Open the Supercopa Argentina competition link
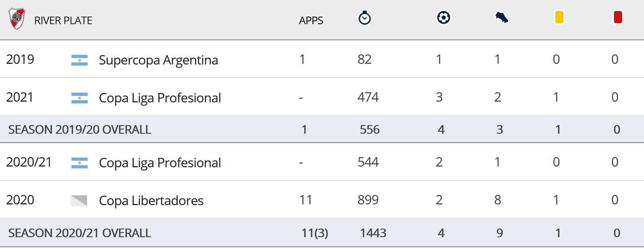Screen dimensions: 644x248 159,60
